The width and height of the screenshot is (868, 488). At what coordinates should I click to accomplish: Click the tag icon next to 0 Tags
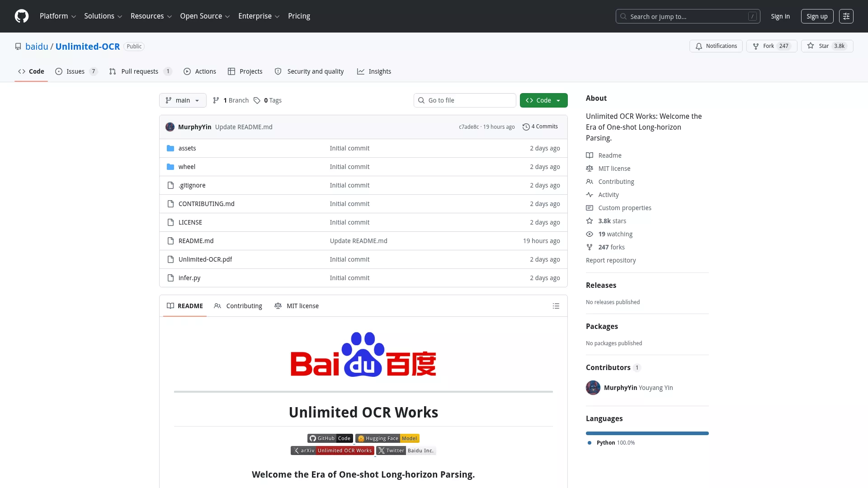[x=257, y=100]
